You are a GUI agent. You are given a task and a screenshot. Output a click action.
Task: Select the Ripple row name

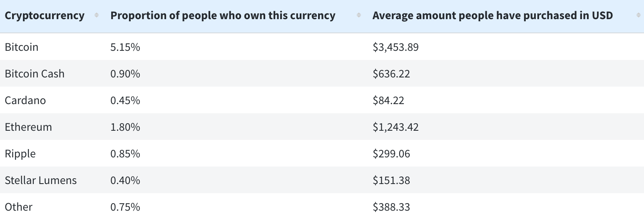[20, 154]
